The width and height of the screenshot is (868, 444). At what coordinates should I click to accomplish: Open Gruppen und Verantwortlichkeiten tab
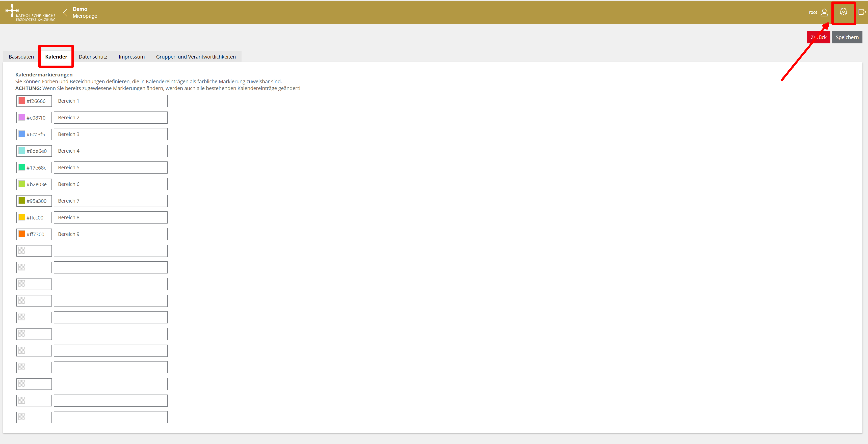coord(196,57)
